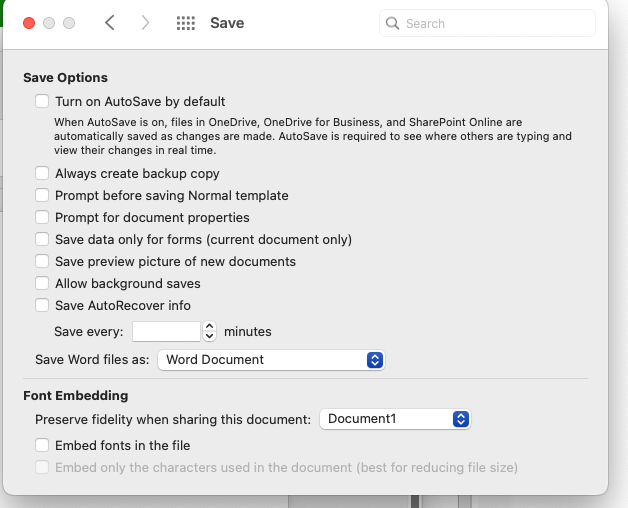Click the Save every minutes input field
Screen dimensions: 628x508
pos(166,331)
